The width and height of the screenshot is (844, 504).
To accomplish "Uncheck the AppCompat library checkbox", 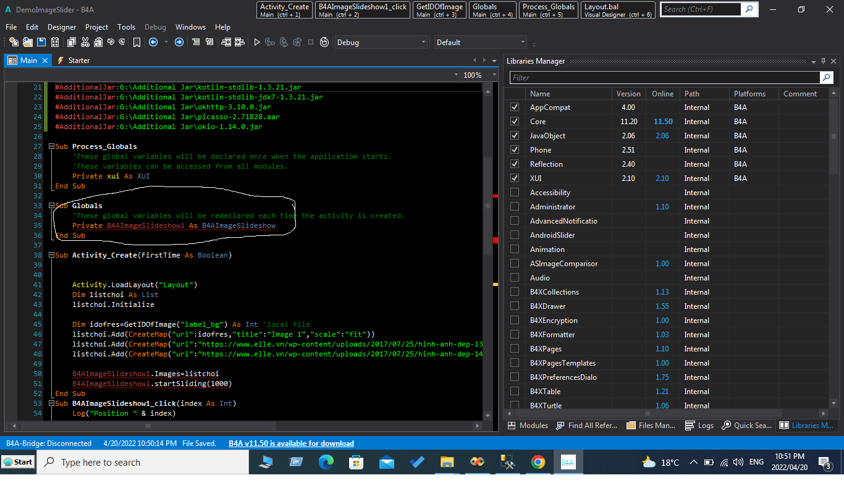I will tap(515, 107).
